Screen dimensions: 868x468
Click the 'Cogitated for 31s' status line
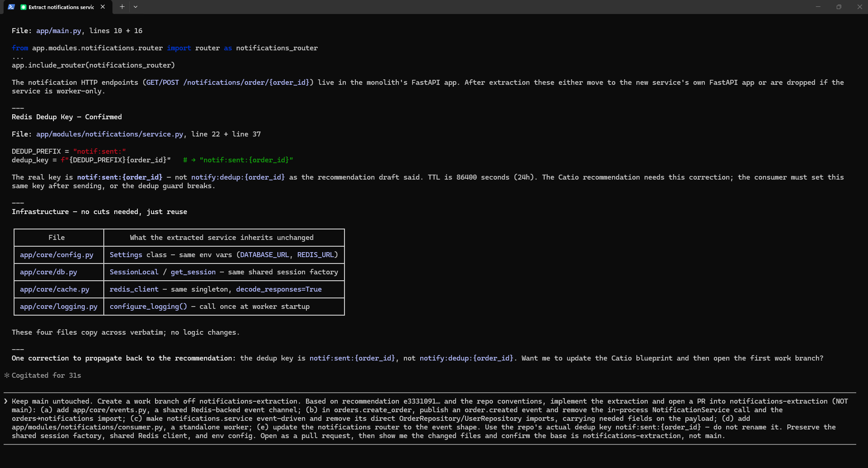46,375
